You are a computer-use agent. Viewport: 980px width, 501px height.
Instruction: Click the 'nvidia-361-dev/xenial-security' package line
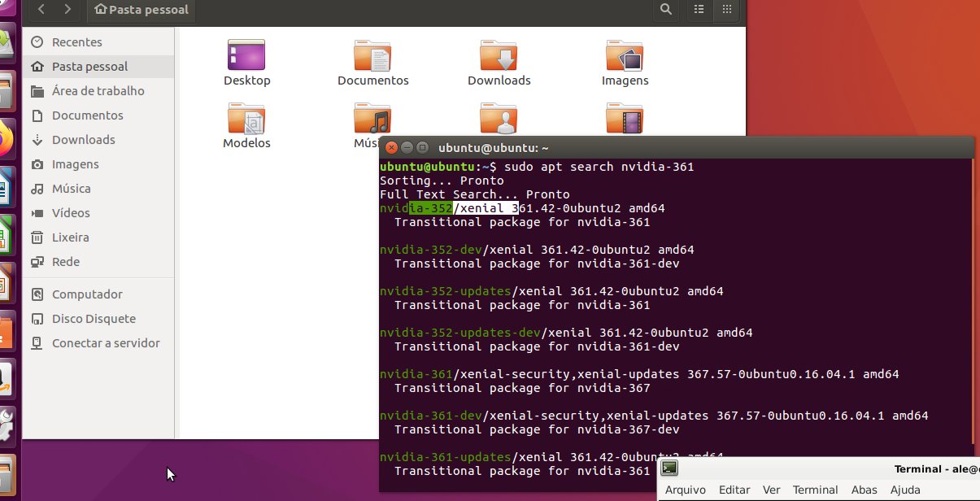click(654, 416)
